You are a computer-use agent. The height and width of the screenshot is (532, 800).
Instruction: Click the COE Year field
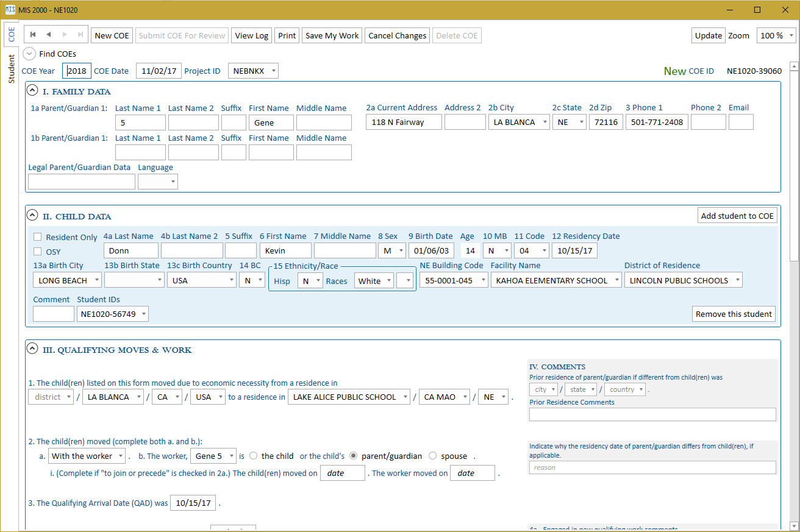coord(77,71)
